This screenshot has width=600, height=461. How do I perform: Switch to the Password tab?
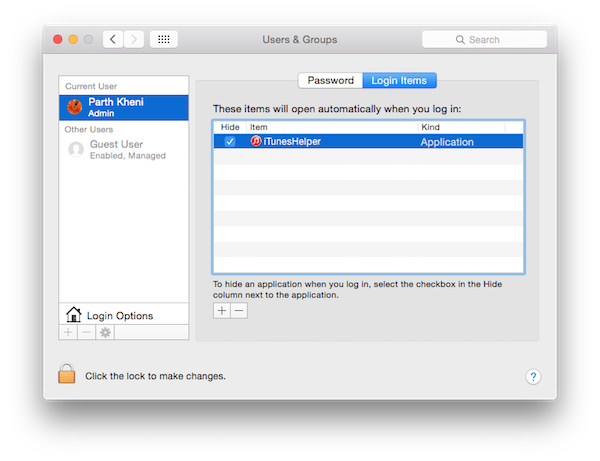(x=331, y=80)
